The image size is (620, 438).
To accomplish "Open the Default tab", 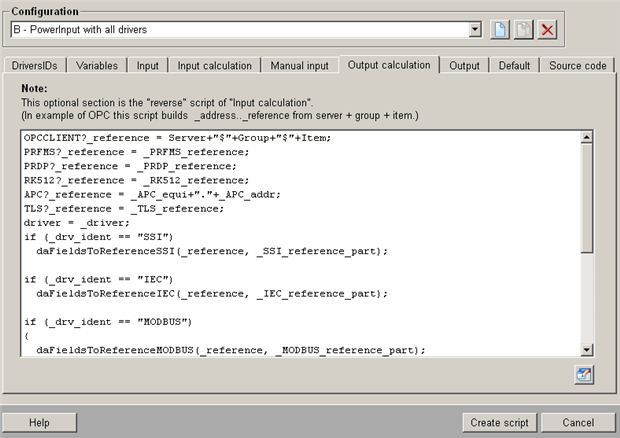I will 514,66.
